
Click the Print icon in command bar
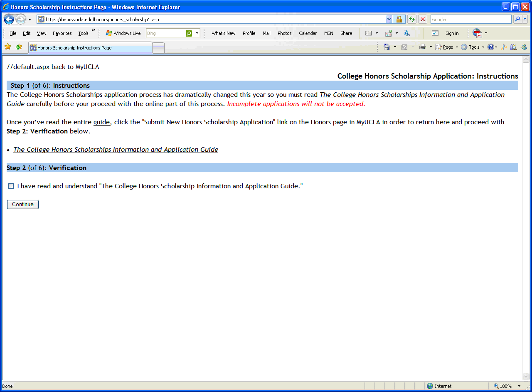pyautogui.click(x=423, y=47)
